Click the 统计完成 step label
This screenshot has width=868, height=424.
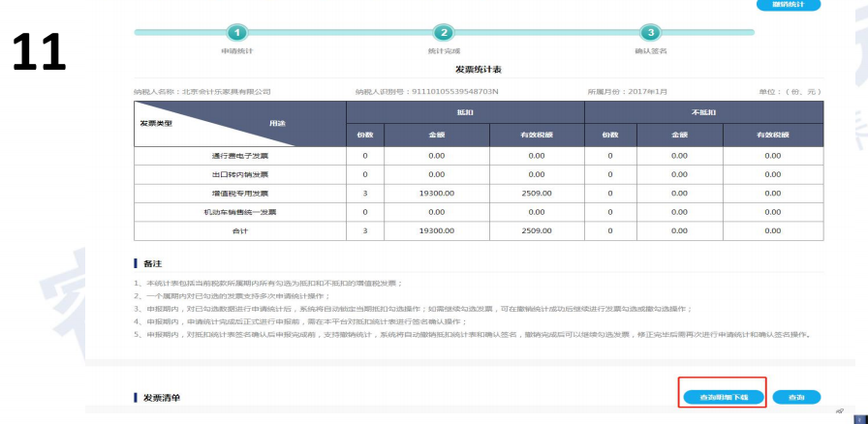[443, 51]
